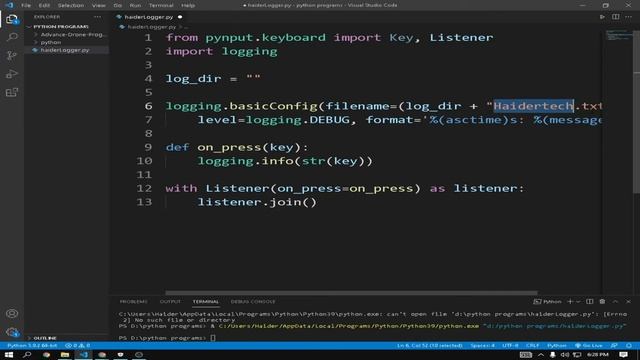Screen dimensions: 640x360
Task: Click haiderLogger.py in the breadcrumb
Action: [x=151, y=27]
